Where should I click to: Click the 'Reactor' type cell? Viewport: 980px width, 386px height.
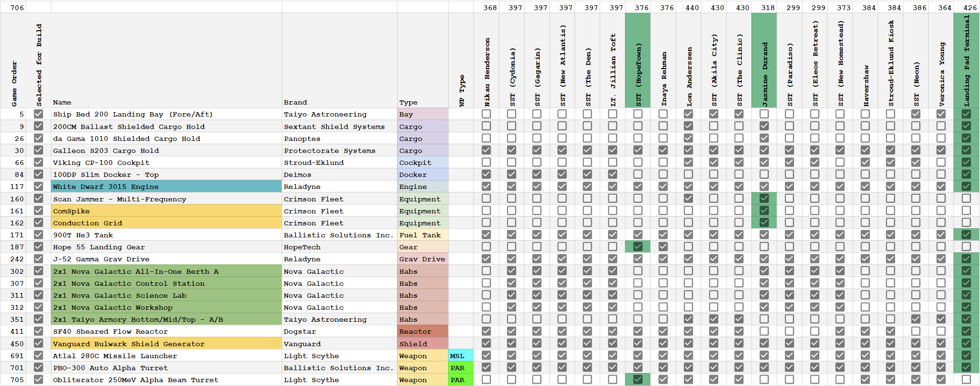click(x=423, y=331)
